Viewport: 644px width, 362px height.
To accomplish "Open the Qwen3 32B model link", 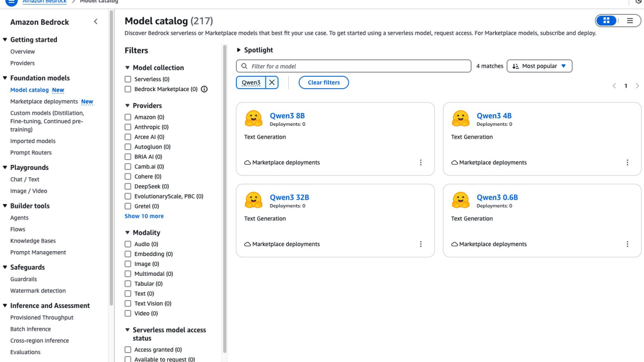I will (x=289, y=198).
